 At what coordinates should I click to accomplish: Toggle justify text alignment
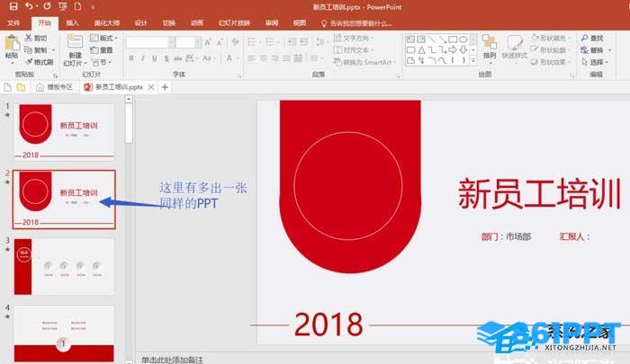[286, 58]
